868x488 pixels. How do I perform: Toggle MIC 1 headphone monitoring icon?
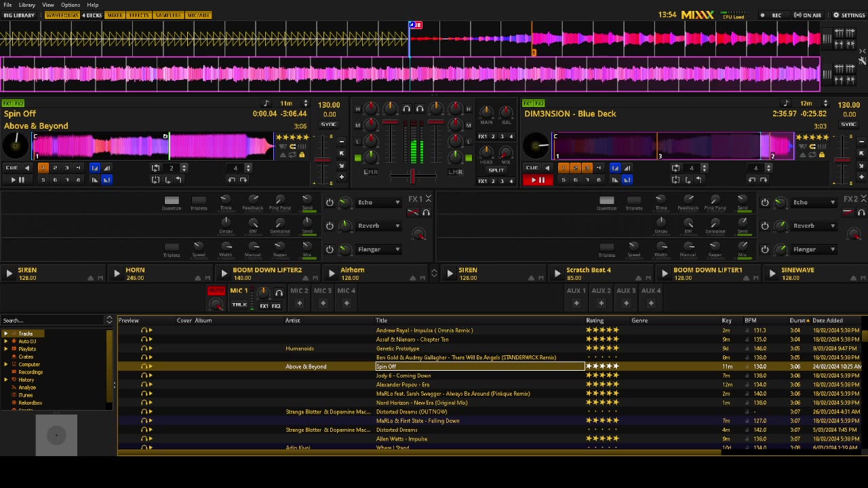[279, 293]
